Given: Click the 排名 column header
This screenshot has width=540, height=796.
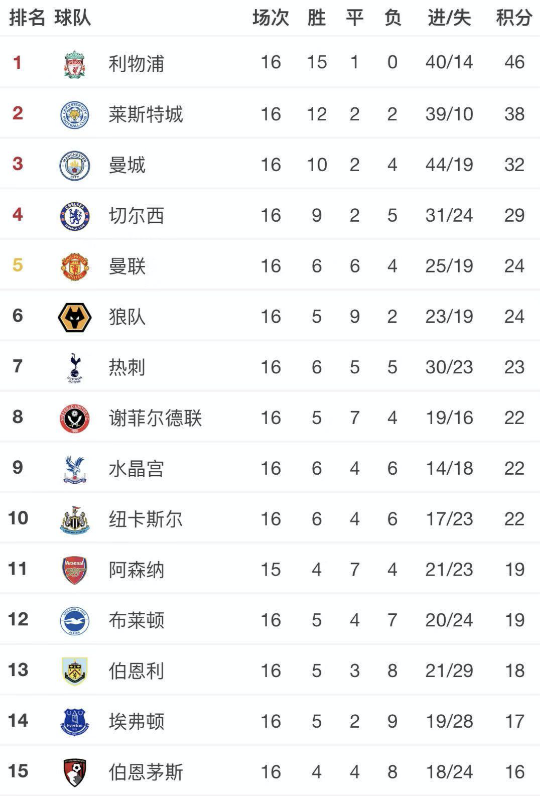Looking at the screenshot, I should 27,18.
